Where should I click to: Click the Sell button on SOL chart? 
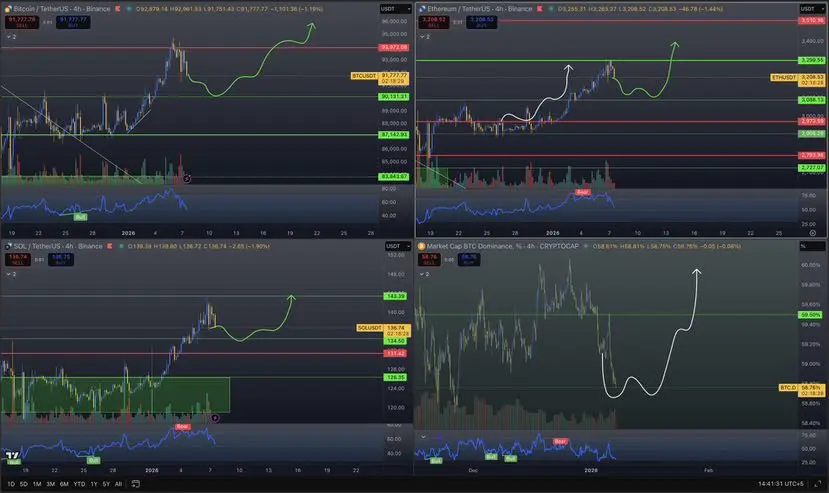18,260
